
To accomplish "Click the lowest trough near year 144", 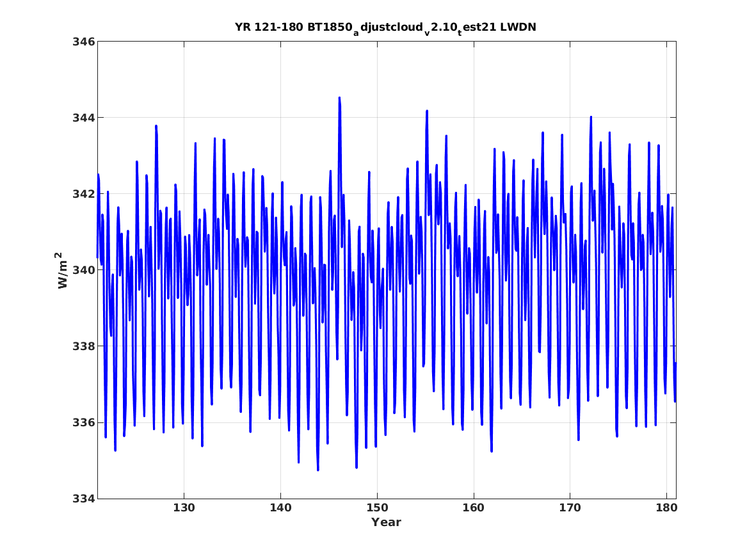I will (317, 470).
